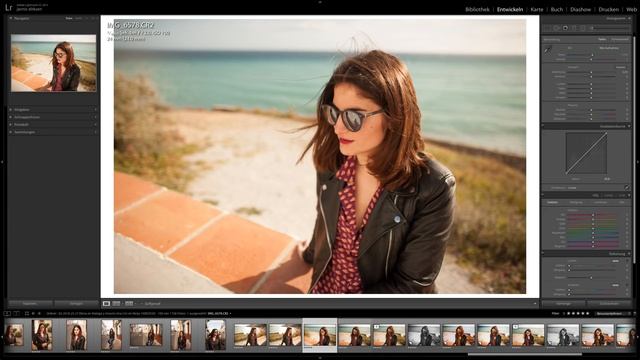Go back with the filmstrip left arrow
The height and width of the screenshot is (360, 640).
click(x=33, y=313)
